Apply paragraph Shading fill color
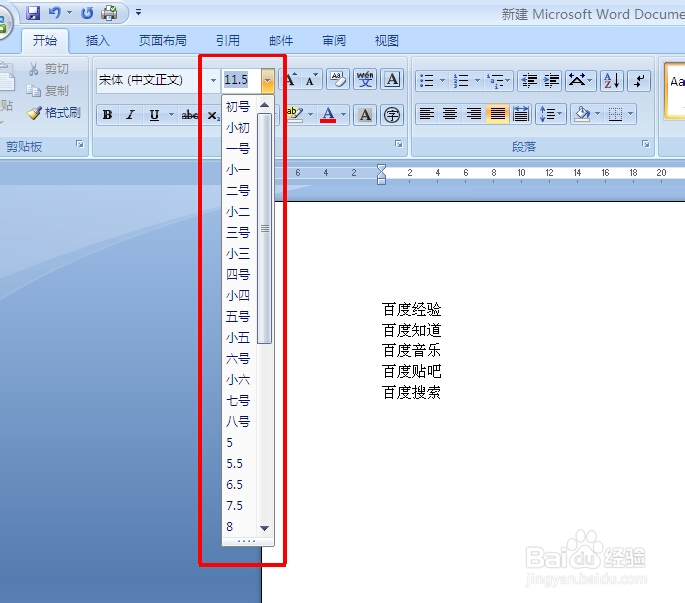Viewport: 685px width, 603px height. (582, 114)
